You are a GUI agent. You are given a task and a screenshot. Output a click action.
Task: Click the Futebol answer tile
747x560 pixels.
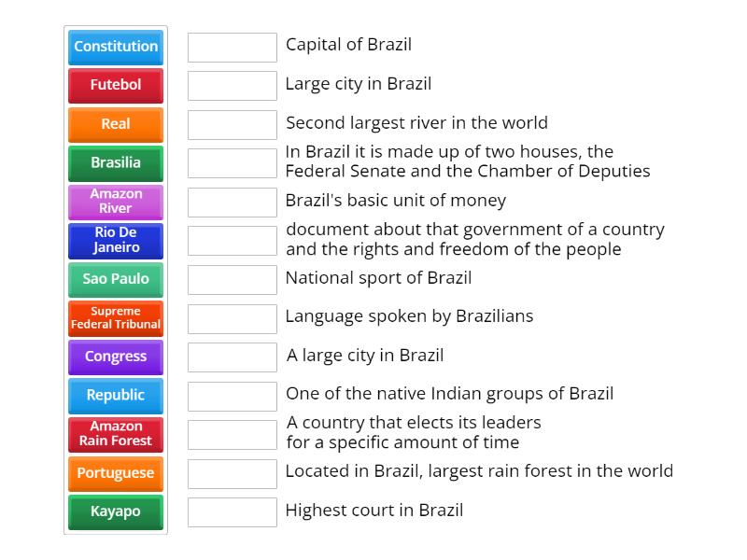coord(115,85)
